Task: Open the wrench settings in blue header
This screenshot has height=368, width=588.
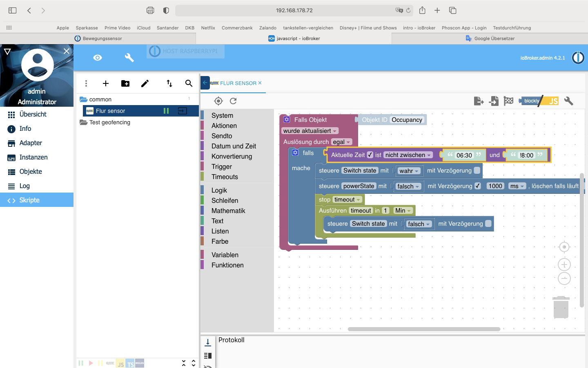Action: tap(129, 58)
